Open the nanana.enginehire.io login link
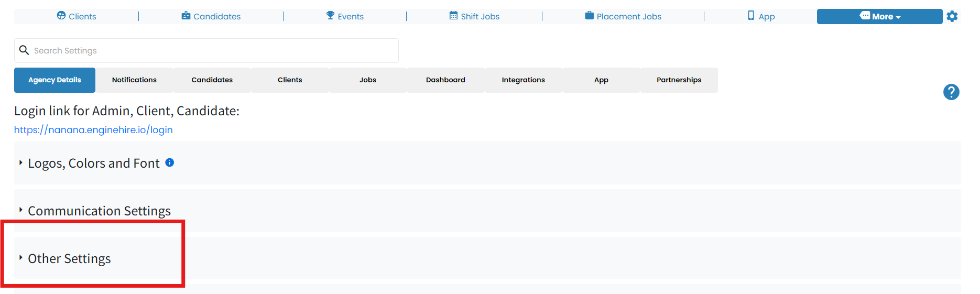The image size is (980, 294). tap(93, 130)
